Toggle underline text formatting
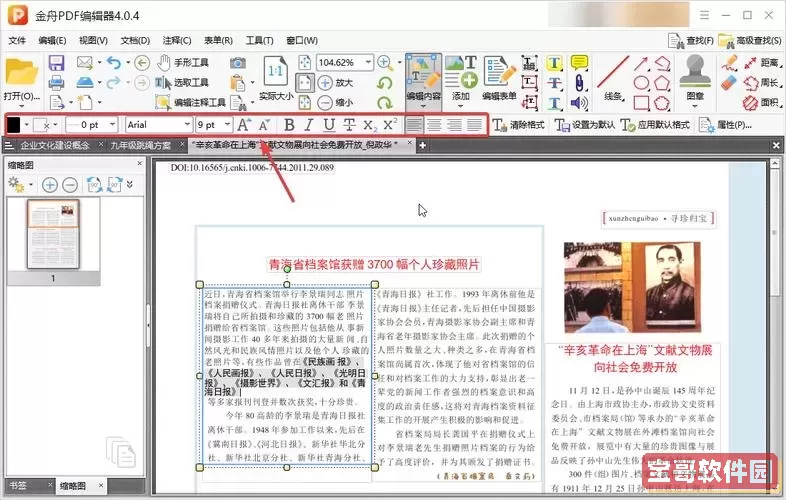 (x=329, y=125)
